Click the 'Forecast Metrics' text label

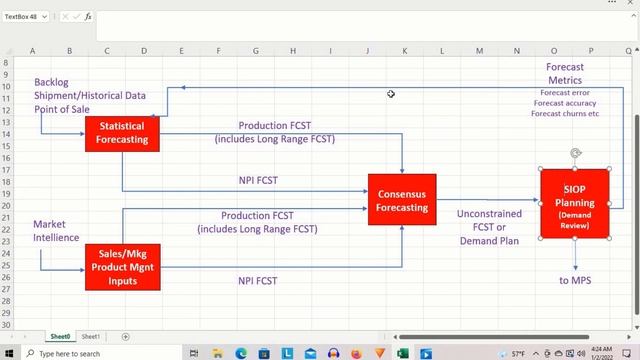pyautogui.click(x=565, y=73)
